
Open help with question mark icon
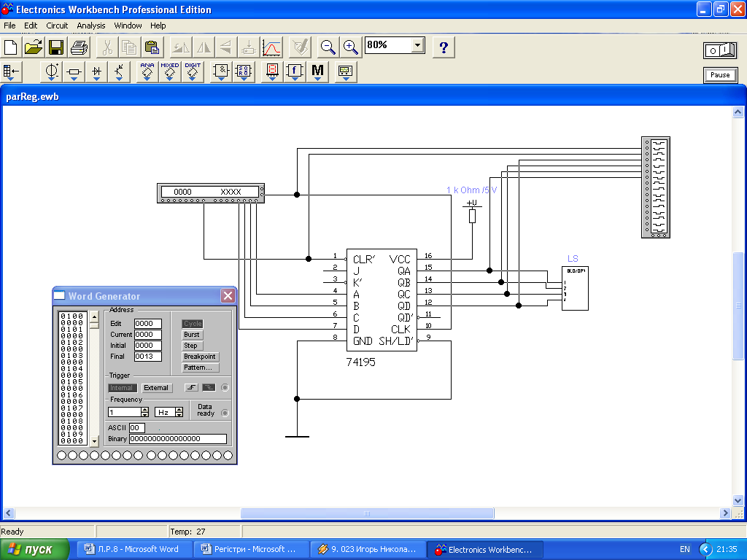pyautogui.click(x=444, y=47)
